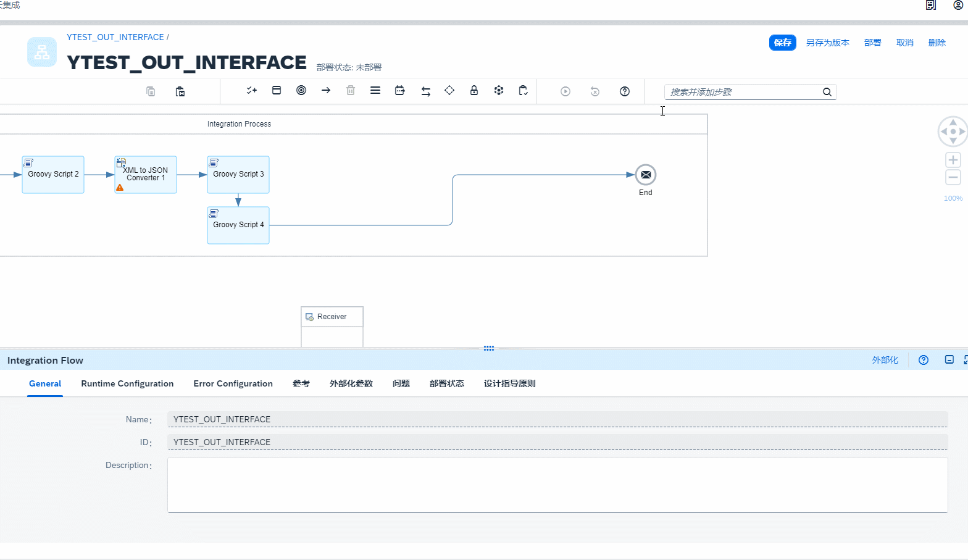Minimize the Integration Flow properties panel
This screenshot has height=560, width=968.
(949, 360)
